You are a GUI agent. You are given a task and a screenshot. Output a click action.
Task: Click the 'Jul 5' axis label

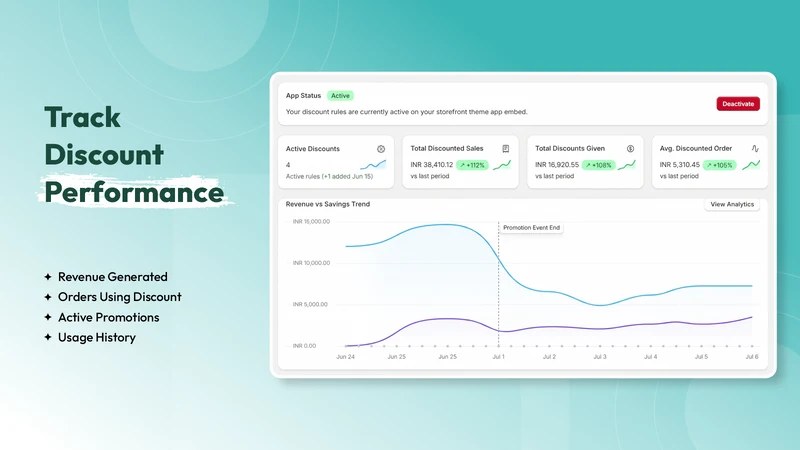click(702, 357)
